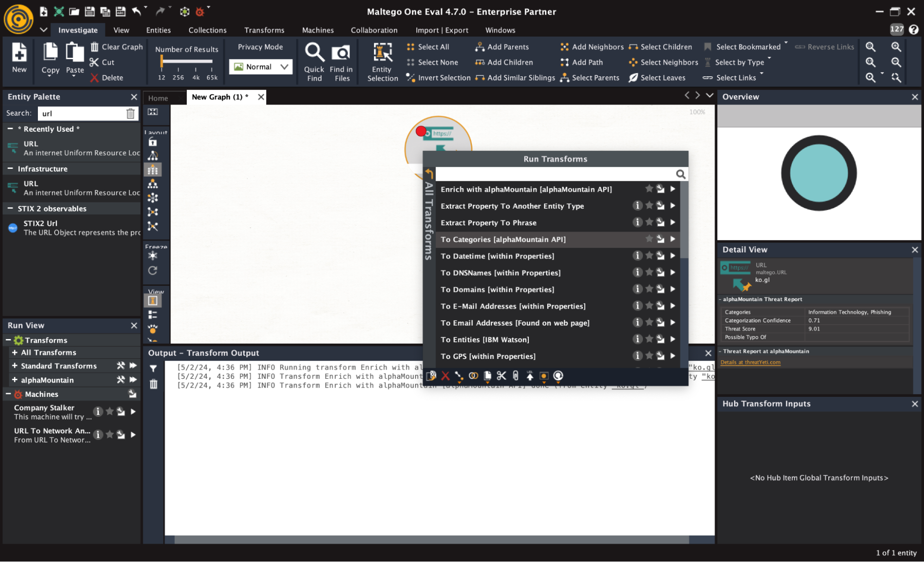Open the Entity Selection tool
Image resolution: width=924 pixels, height=562 pixels.
[x=382, y=52]
